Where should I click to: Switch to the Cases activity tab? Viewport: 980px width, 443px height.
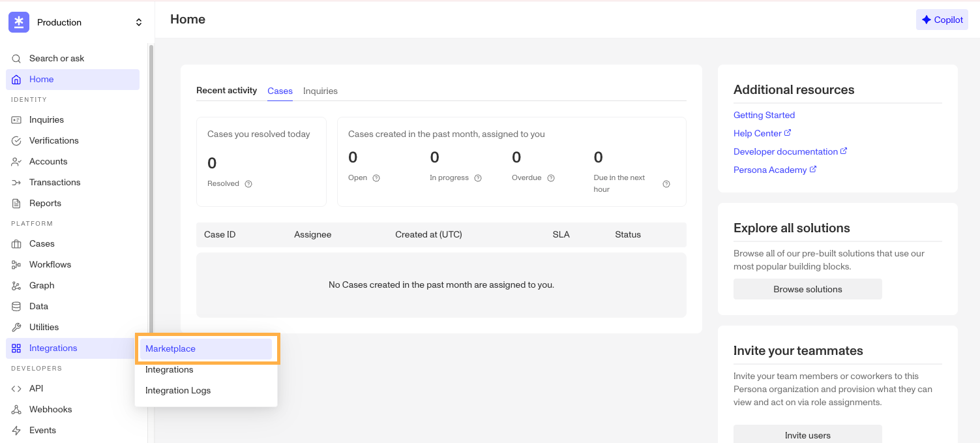(x=280, y=91)
